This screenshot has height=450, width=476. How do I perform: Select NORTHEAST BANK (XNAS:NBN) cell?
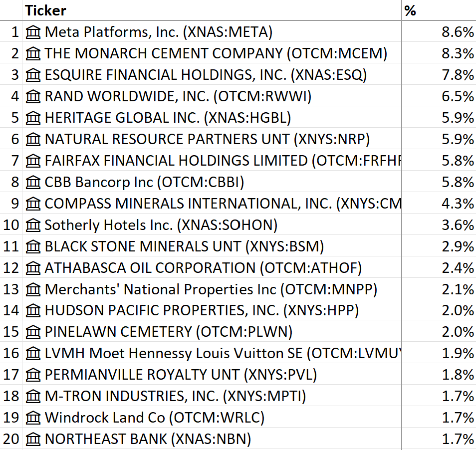(212, 439)
